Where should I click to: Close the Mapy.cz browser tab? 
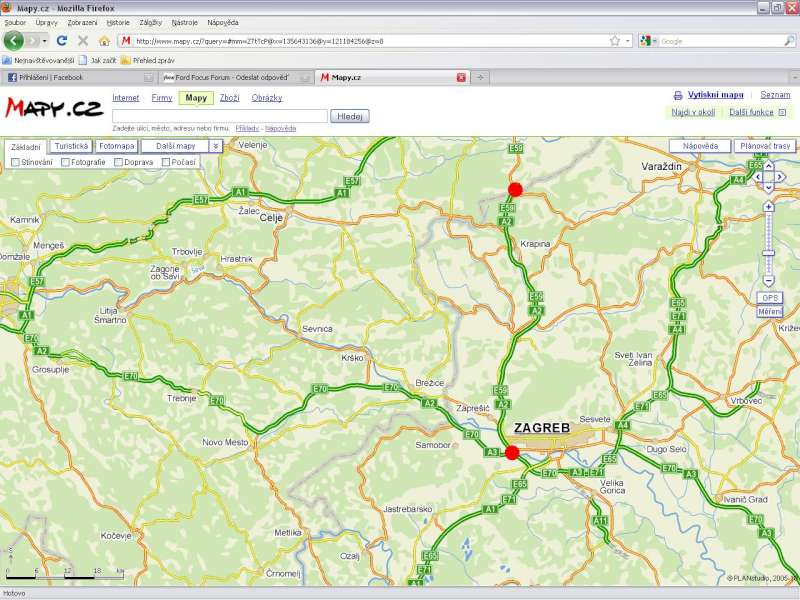(461, 77)
